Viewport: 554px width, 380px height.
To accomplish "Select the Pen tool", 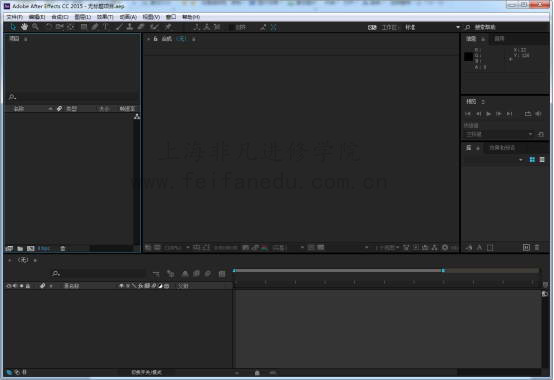I will [95, 27].
